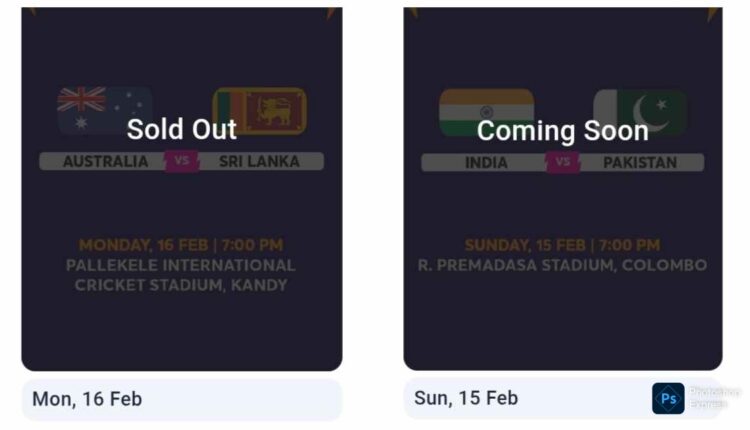This screenshot has height=430, width=750.
Task: Open the Pallekele International Cricket Stadium venue text
Action: 181,275
